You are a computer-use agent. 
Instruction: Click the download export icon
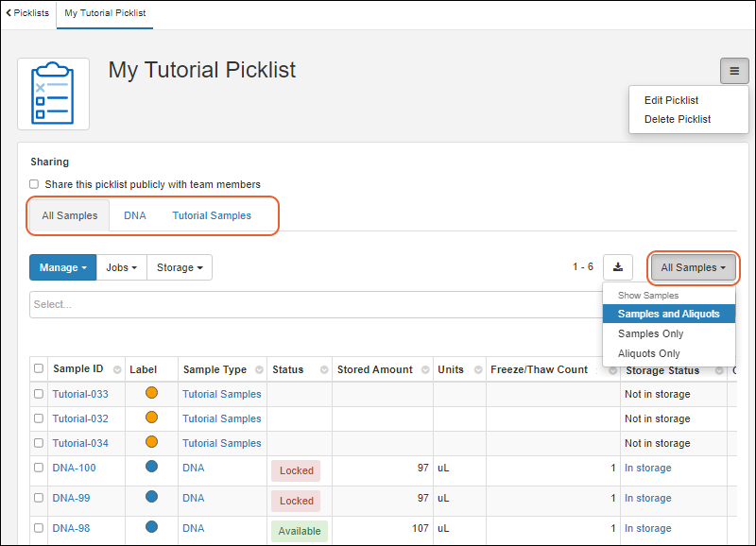(618, 267)
